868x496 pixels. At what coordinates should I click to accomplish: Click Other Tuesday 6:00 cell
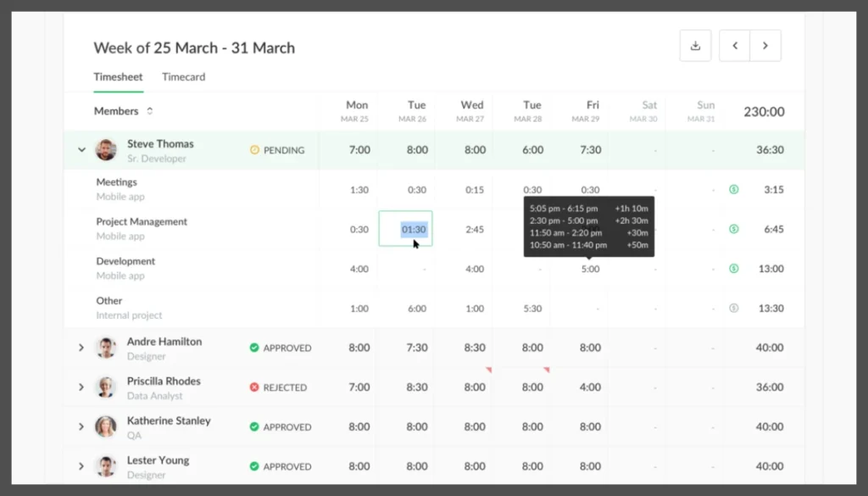417,308
